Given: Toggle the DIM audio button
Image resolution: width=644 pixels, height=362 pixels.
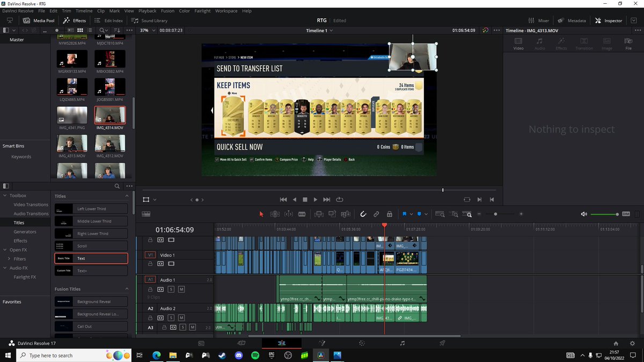Looking at the screenshot, I should click(x=626, y=214).
